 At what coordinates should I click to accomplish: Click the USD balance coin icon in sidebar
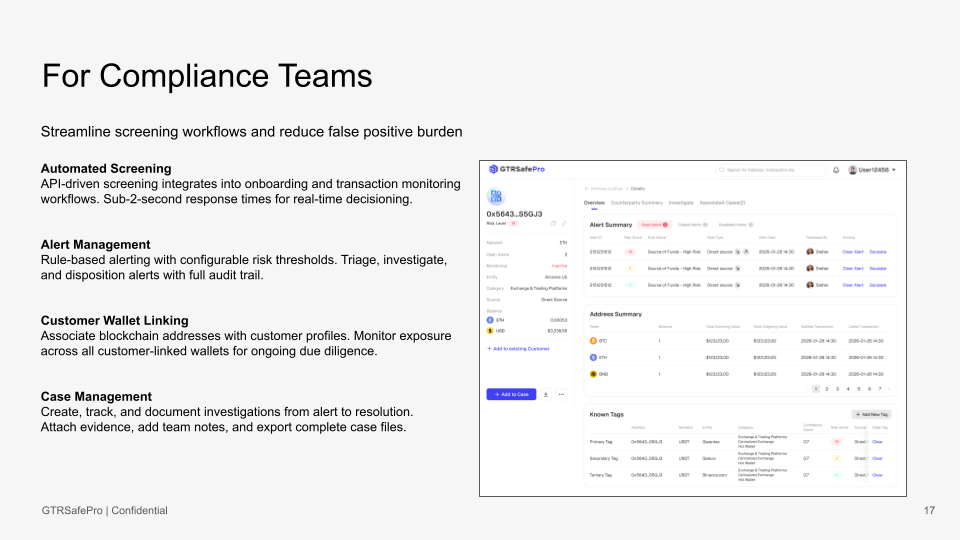coord(490,331)
